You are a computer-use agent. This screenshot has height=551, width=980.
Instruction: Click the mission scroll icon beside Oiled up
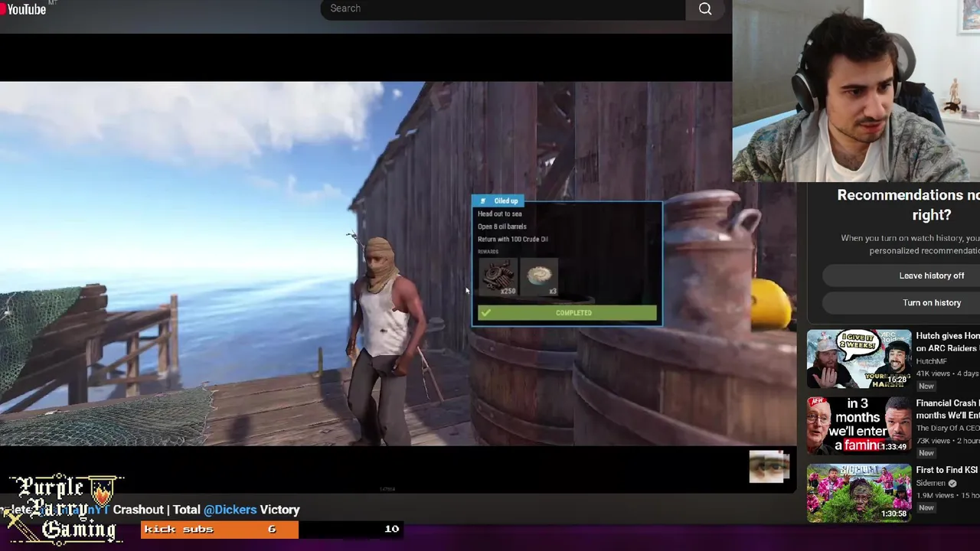[482, 201]
